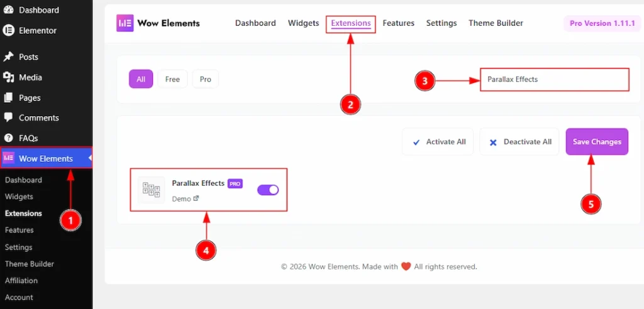644x309 pixels.
Task: Open Dashboard in WordPress sidebar
Action: [x=39, y=10]
